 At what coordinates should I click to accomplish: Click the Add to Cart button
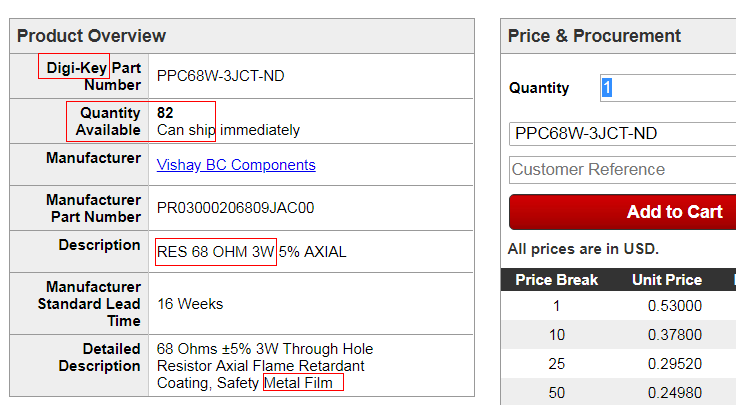(x=622, y=212)
